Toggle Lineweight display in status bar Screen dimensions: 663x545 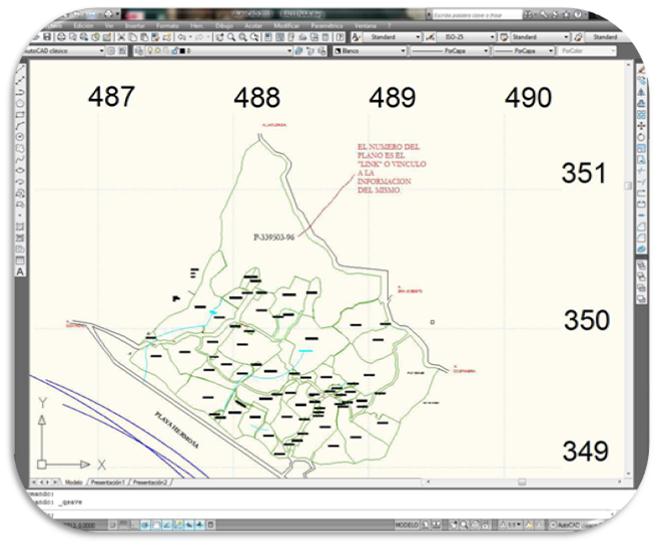pyautogui.click(x=200, y=525)
